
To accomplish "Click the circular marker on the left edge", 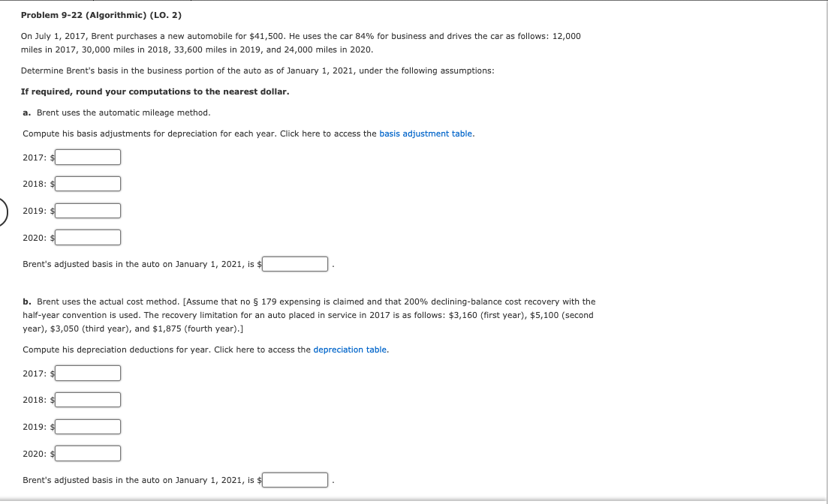I will tap(2, 211).
